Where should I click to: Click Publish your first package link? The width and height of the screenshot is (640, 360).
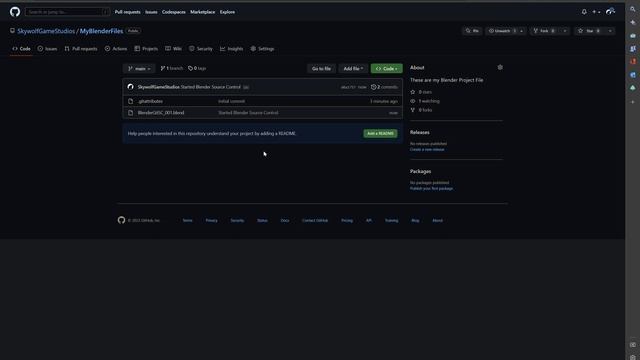tap(431, 189)
